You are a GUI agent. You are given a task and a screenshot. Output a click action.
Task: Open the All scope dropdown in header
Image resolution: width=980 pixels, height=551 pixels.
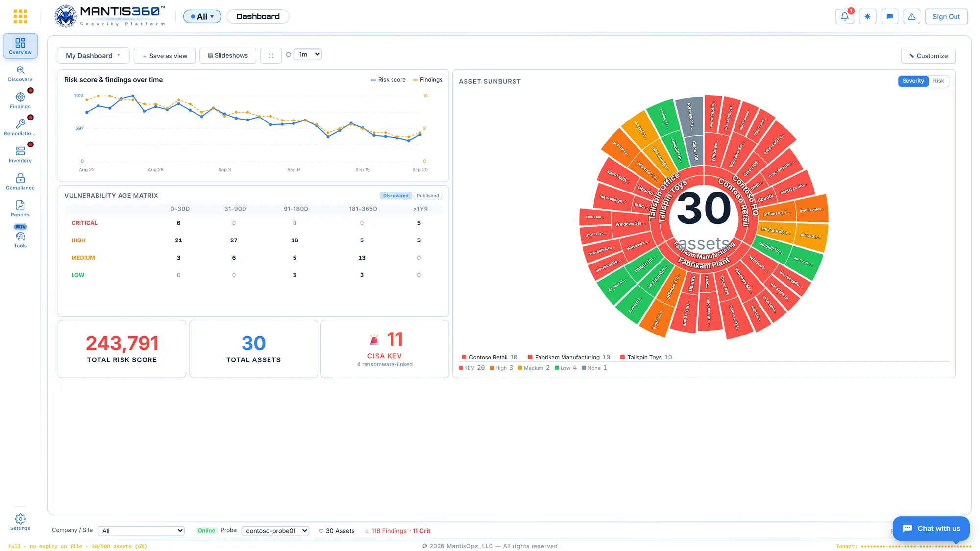[202, 17]
